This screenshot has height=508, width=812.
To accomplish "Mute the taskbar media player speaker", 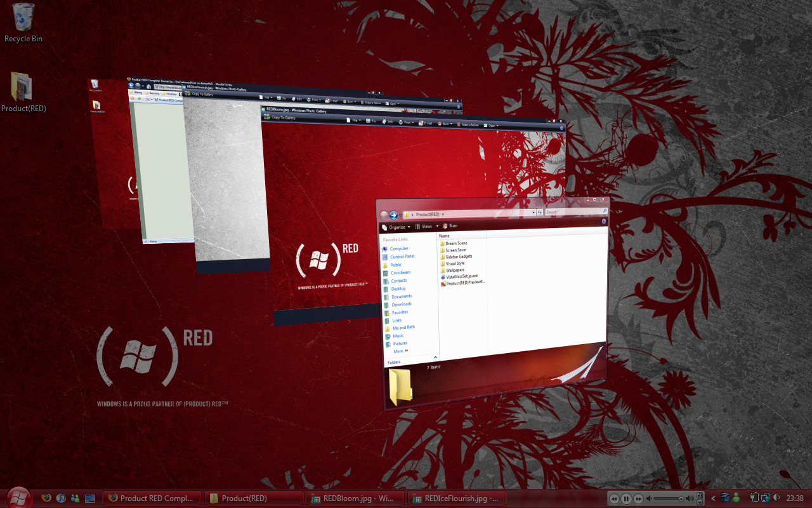I will click(649, 498).
